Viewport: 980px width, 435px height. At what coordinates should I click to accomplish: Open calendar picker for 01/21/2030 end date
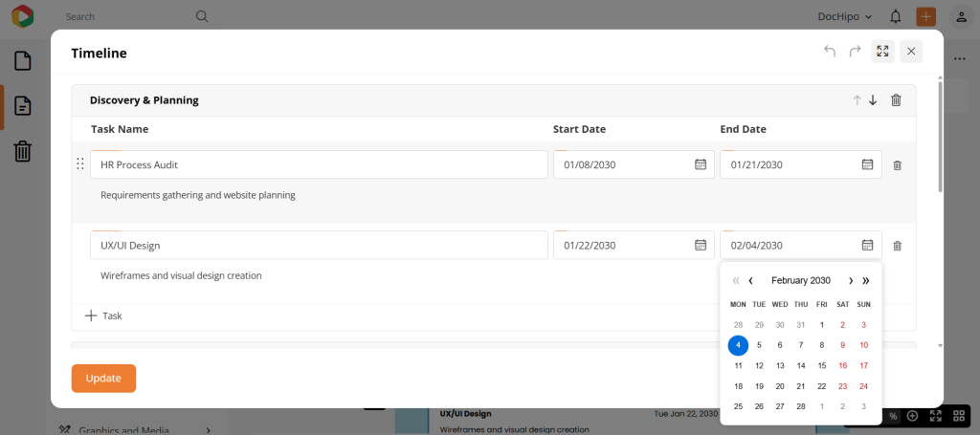[867, 164]
